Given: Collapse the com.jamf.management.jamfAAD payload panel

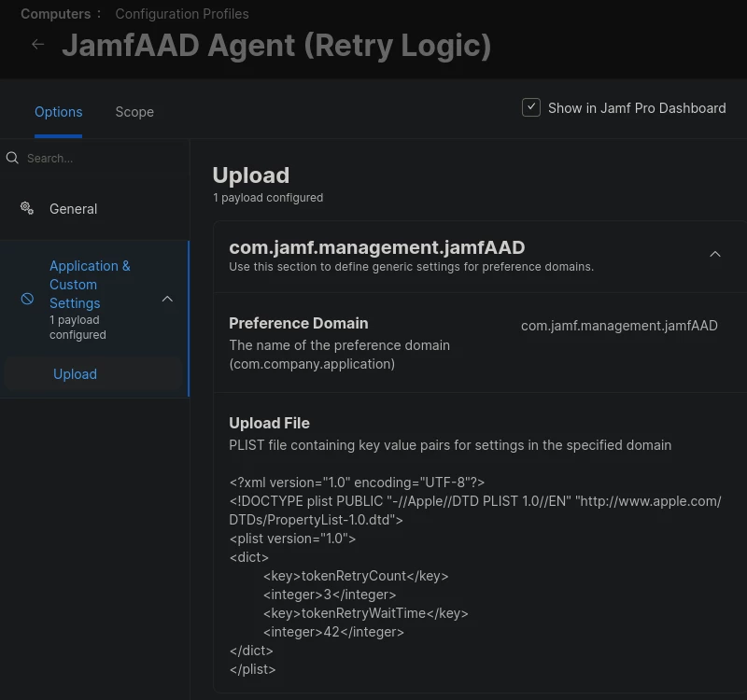Looking at the screenshot, I should point(714,254).
